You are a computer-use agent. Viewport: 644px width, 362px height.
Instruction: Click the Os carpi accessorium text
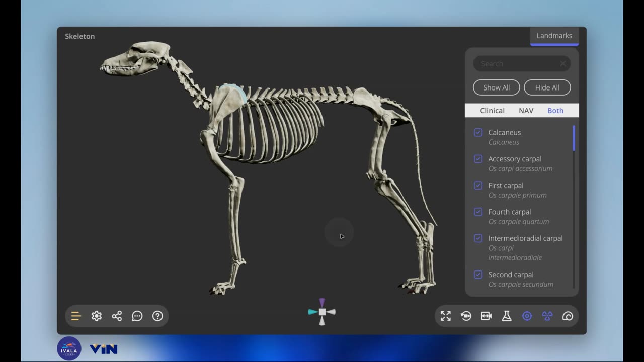[x=520, y=168]
